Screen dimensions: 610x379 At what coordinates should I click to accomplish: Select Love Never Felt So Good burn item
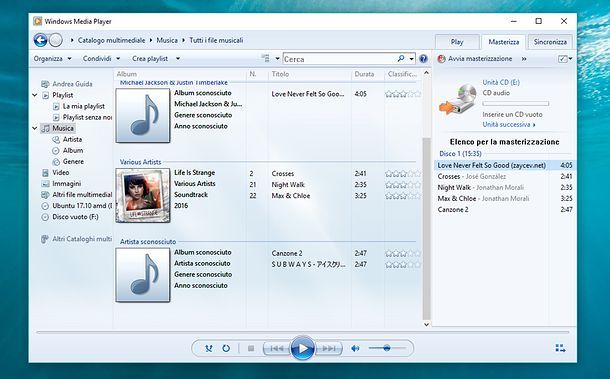(x=505, y=165)
